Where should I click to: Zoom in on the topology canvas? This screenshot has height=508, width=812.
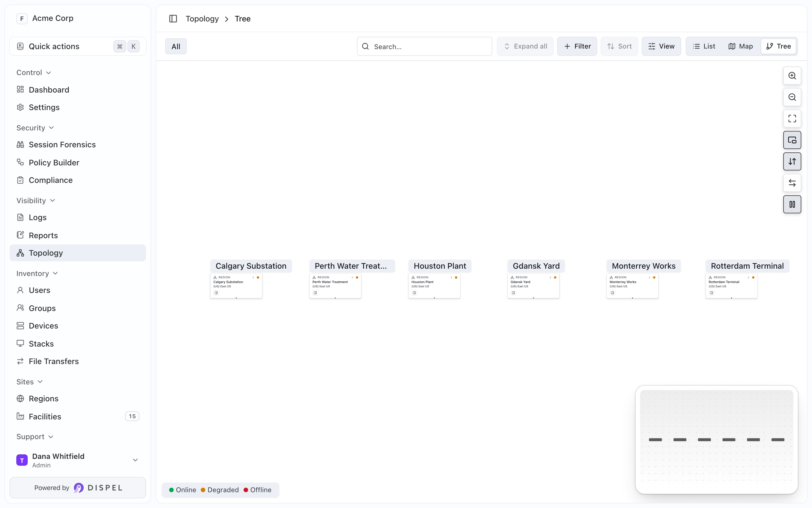(x=792, y=76)
